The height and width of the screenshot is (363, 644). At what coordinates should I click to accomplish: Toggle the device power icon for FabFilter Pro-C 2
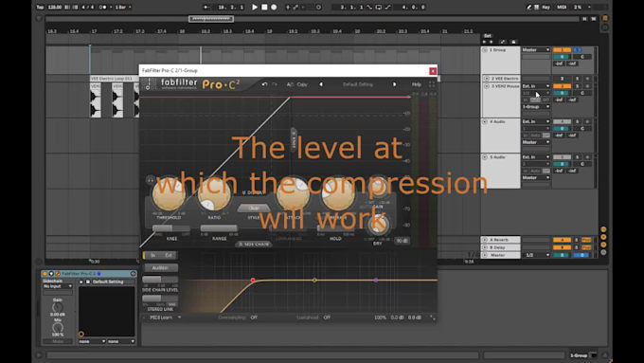(x=45, y=273)
